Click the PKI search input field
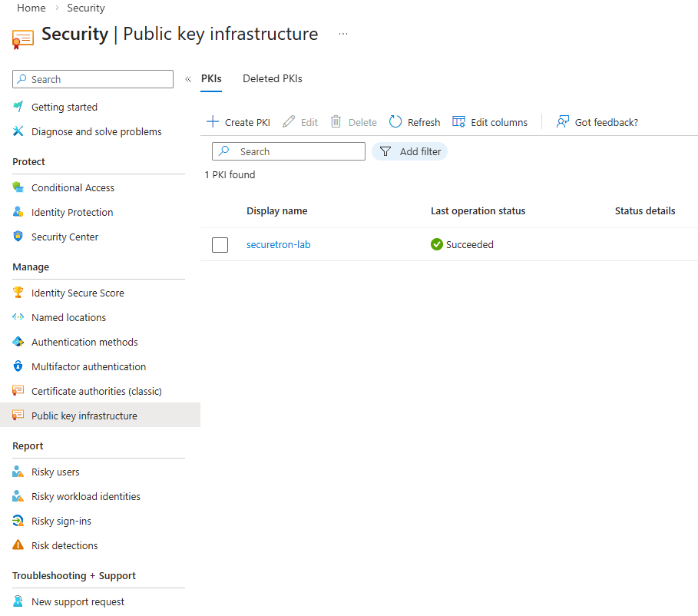Screen dimensions: 698x616 [x=292, y=151]
